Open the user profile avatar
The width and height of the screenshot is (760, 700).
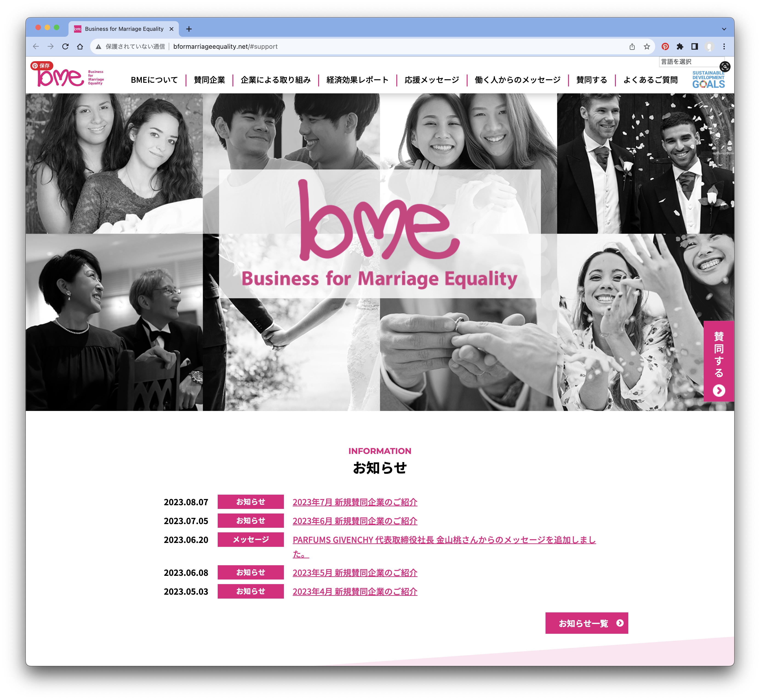pyautogui.click(x=709, y=47)
